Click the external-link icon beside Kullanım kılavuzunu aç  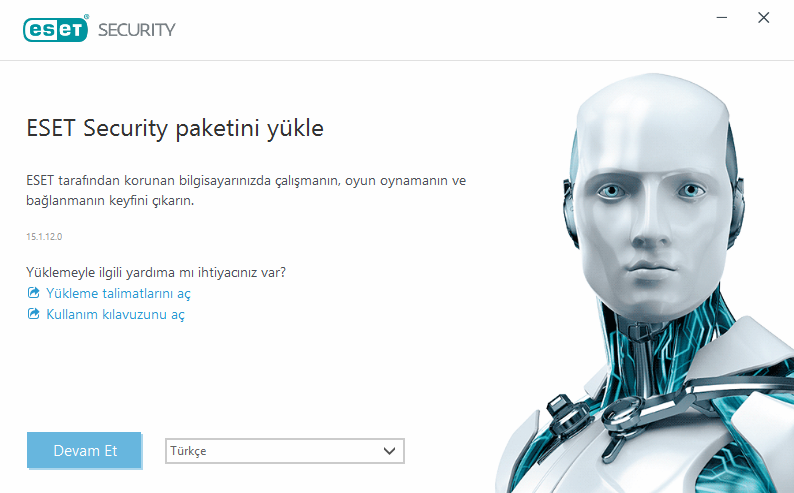pos(33,314)
